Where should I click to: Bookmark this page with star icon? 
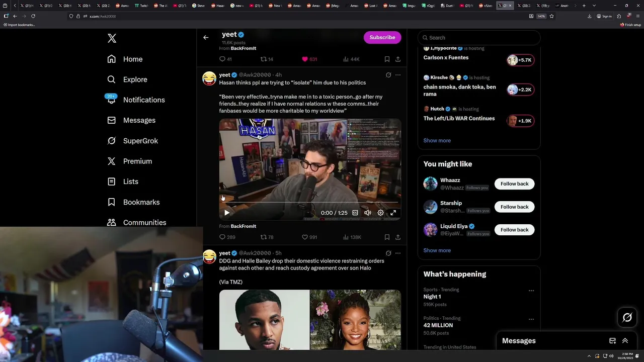click(551, 16)
